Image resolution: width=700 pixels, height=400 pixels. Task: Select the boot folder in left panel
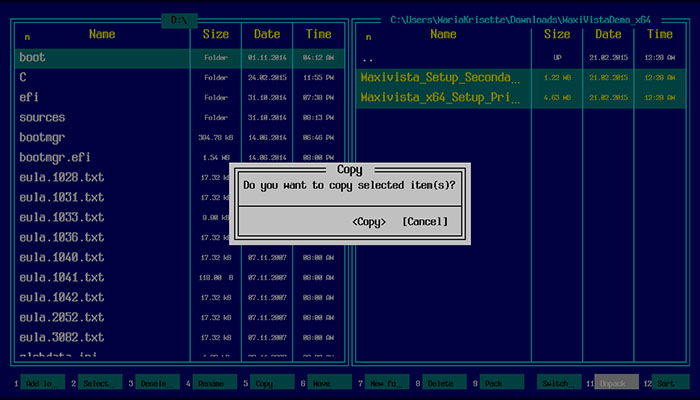click(x=179, y=58)
